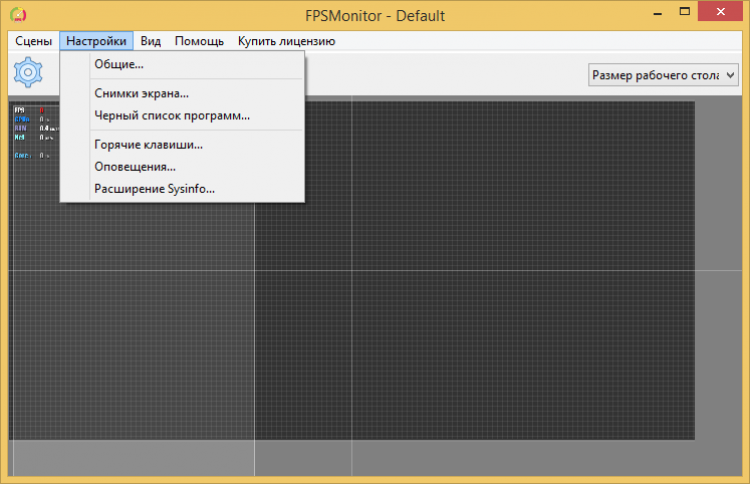
Task: Click Купить лицензию menu item
Action: [x=287, y=41]
